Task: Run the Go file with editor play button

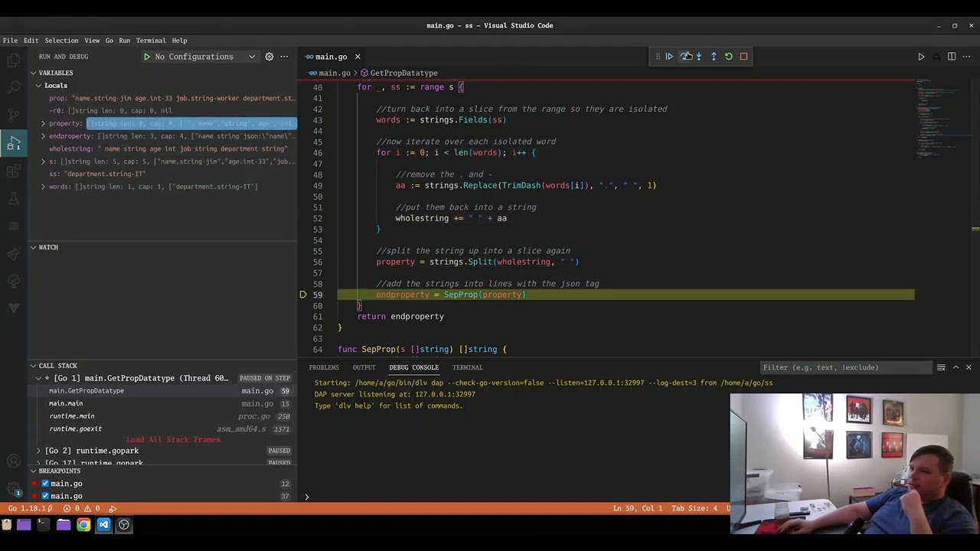Action: point(921,57)
